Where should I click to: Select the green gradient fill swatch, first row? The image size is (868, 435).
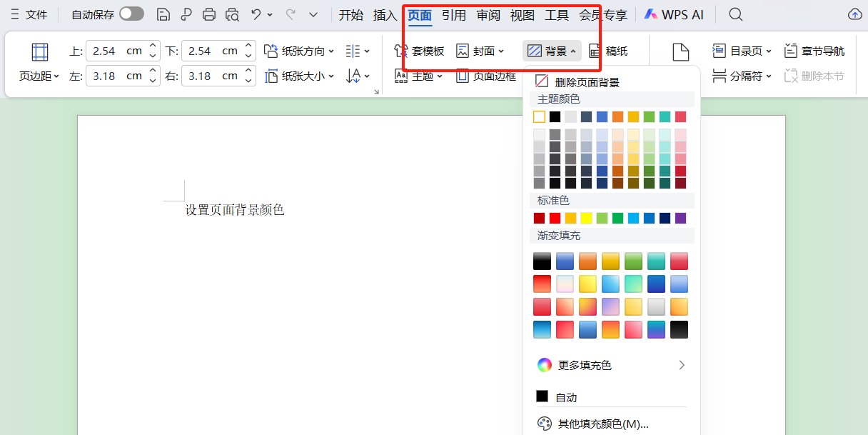tap(634, 261)
